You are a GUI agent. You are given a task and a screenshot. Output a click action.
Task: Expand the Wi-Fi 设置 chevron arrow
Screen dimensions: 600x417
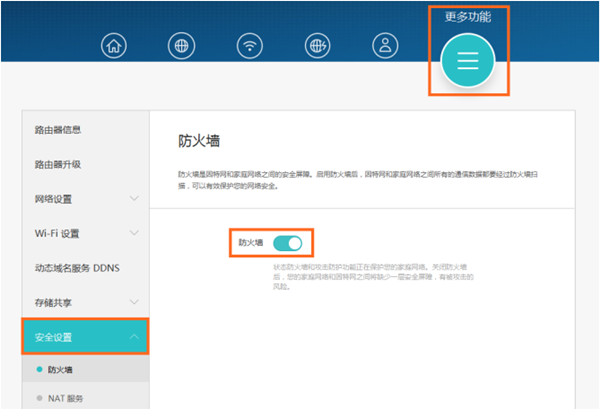click(x=135, y=233)
